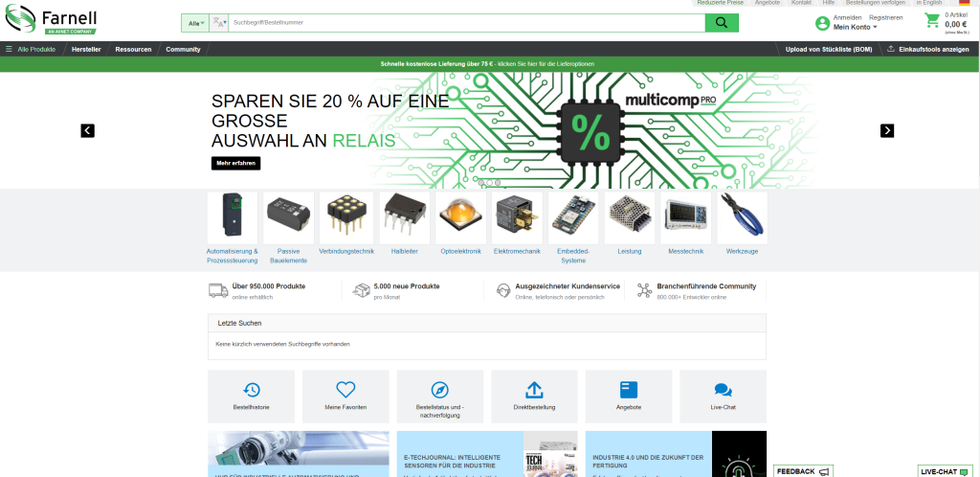Open the Leistung power supply image
This screenshot has height=477, width=980.
tap(630, 217)
